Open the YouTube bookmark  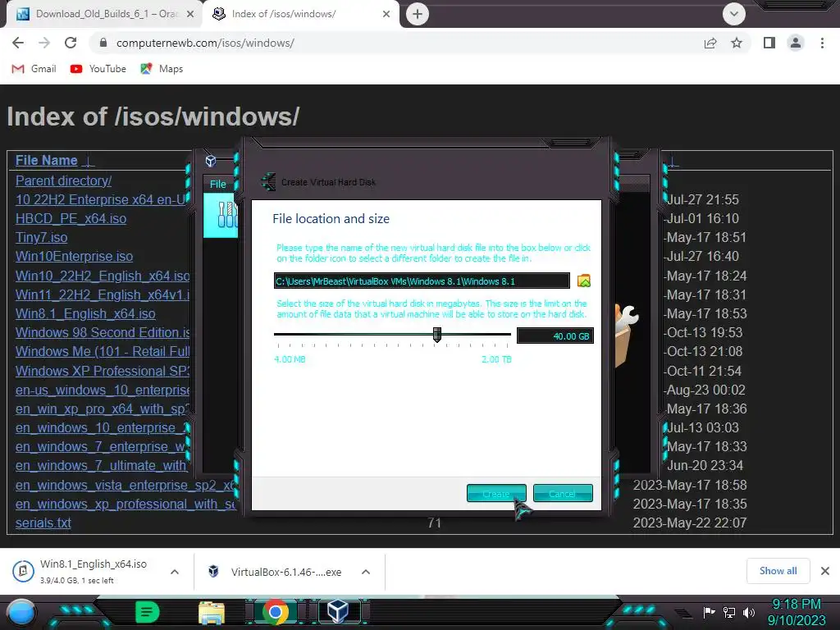click(x=98, y=69)
